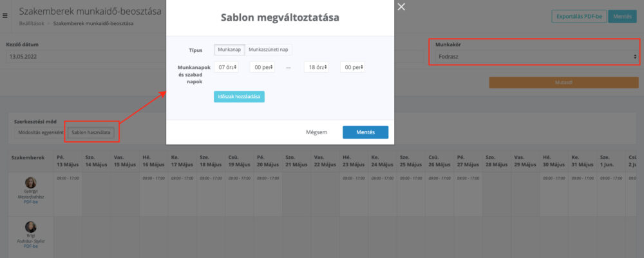Image resolution: width=644 pixels, height=258 pixels.
Task: Expand the Munkakör dropdown showing Fodrász
Action: pyautogui.click(x=535, y=57)
